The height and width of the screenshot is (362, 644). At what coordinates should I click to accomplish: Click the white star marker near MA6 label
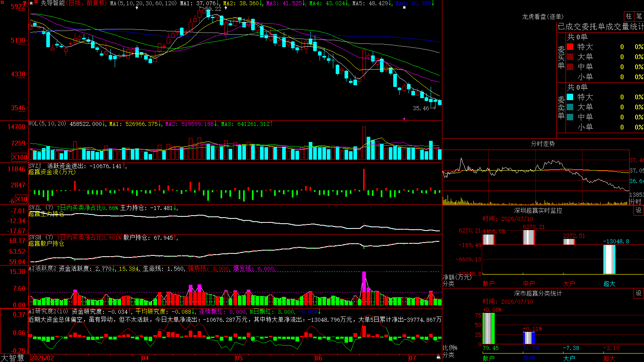[x=405, y=8]
